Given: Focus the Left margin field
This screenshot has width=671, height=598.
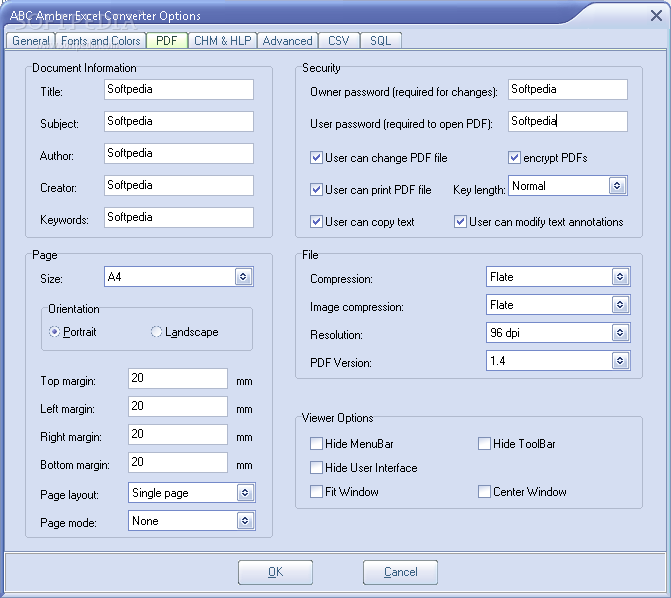Looking at the screenshot, I should pos(178,406).
